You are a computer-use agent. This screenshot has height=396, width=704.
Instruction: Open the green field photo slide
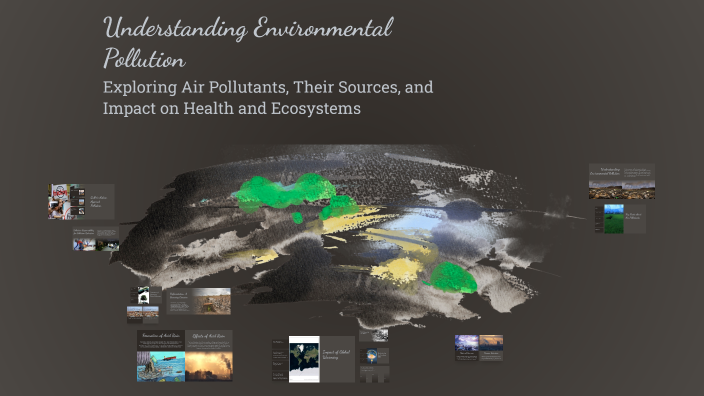pyautogui.click(x=620, y=219)
